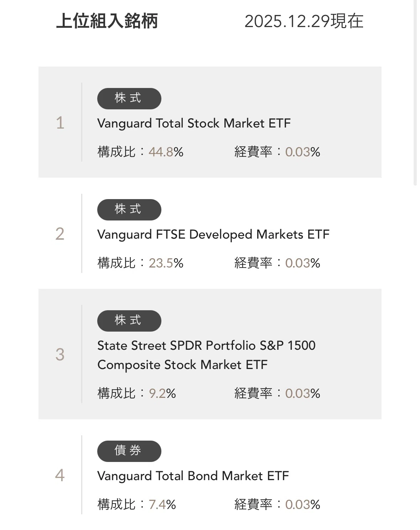Viewport: 420px width, 530px height.
Task: Open Vanguard Total Bond Market ETF
Action: pos(193,476)
